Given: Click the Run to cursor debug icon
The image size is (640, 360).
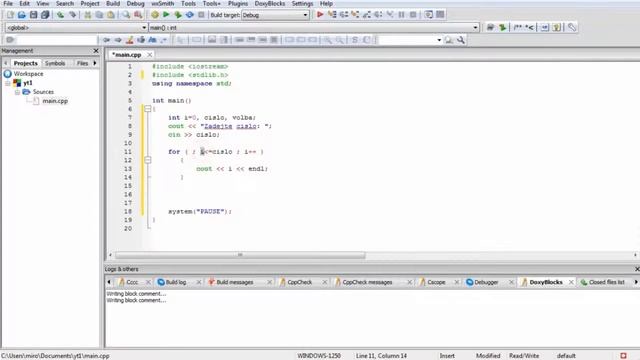Looking at the screenshot, I should point(332,15).
